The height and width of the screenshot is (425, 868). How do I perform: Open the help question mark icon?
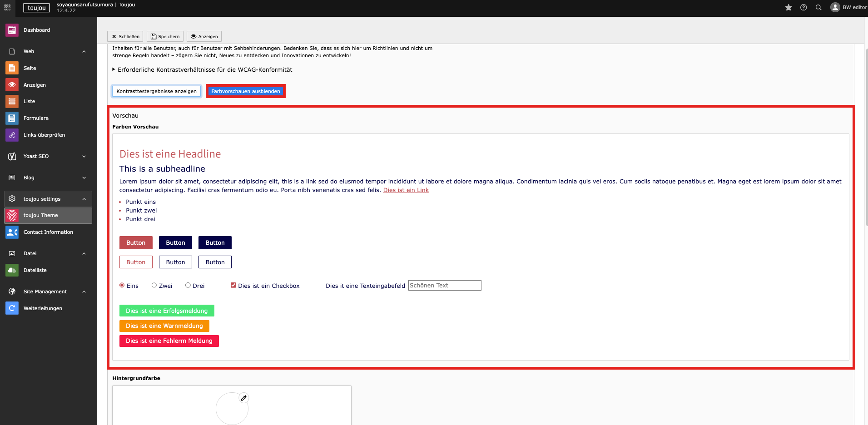(x=804, y=7)
